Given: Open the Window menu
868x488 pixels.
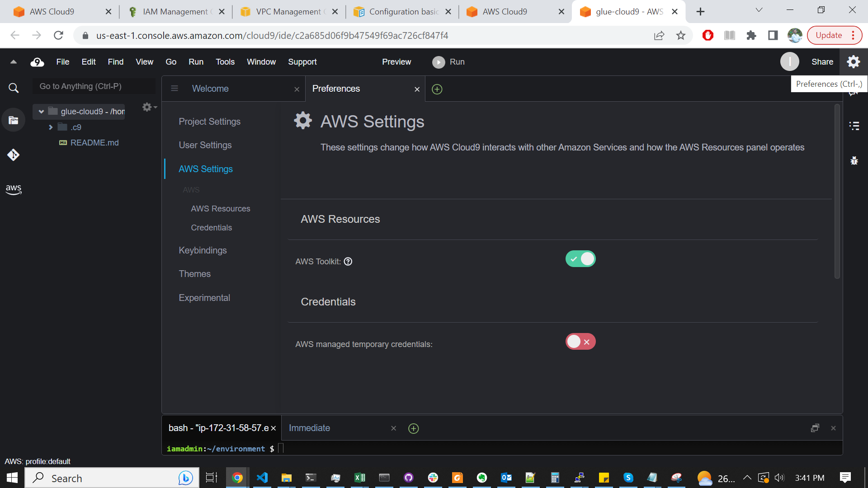Looking at the screenshot, I should [x=261, y=62].
